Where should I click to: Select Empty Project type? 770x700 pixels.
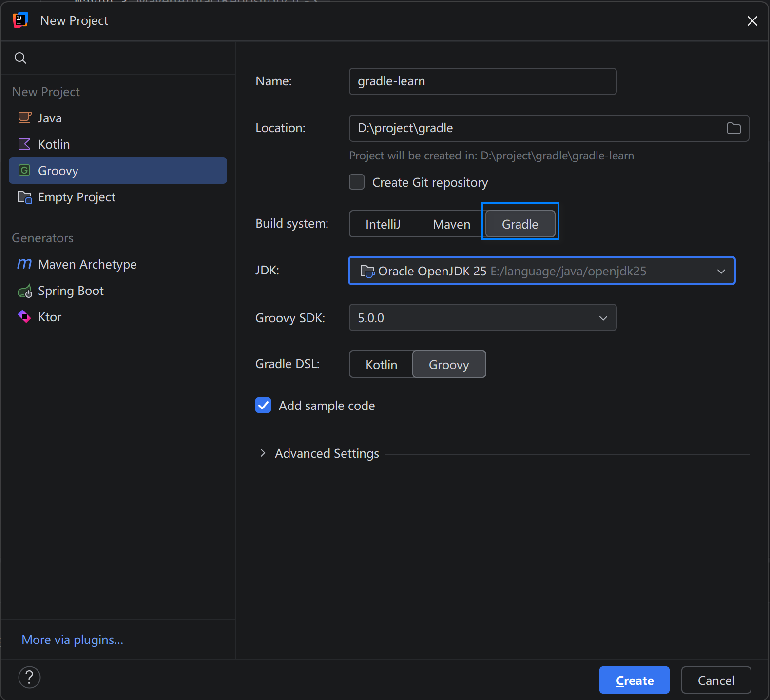pyautogui.click(x=118, y=197)
